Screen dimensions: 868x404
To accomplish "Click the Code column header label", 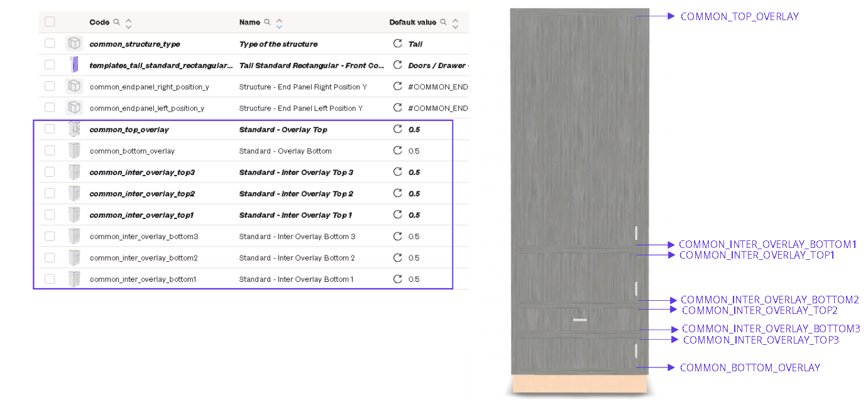I will (x=99, y=22).
